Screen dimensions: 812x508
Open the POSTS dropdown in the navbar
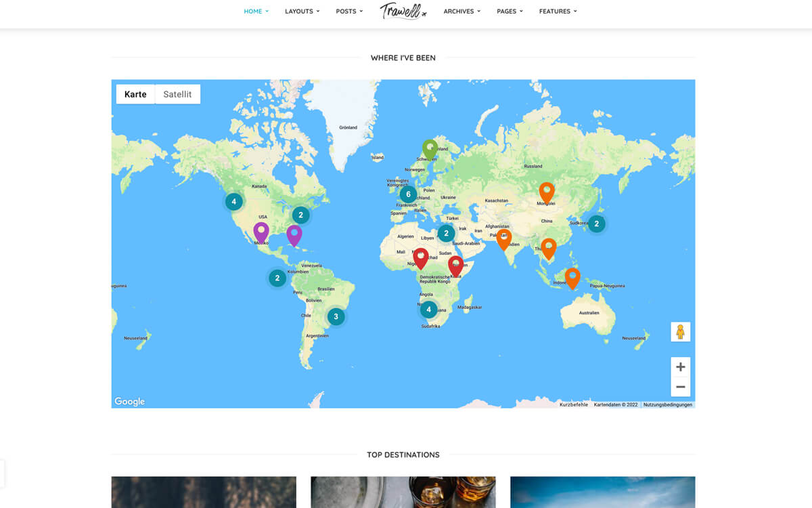[349, 12]
